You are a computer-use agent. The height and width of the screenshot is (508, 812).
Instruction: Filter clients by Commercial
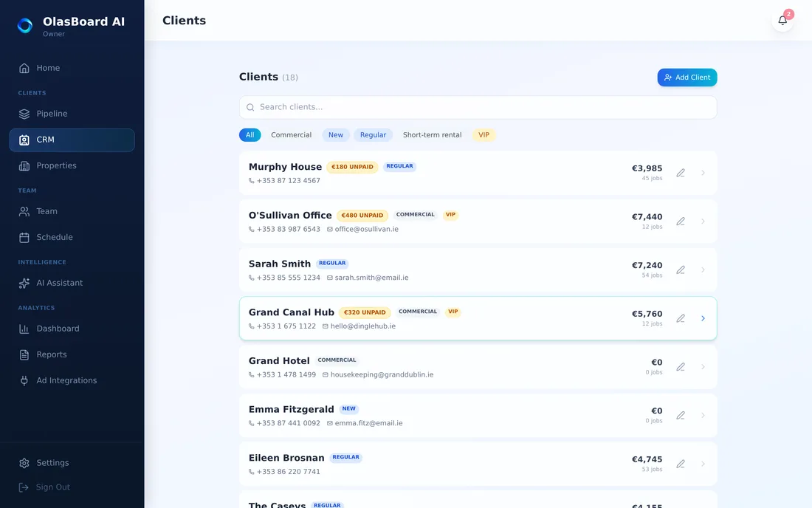click(x=291, y=134)
